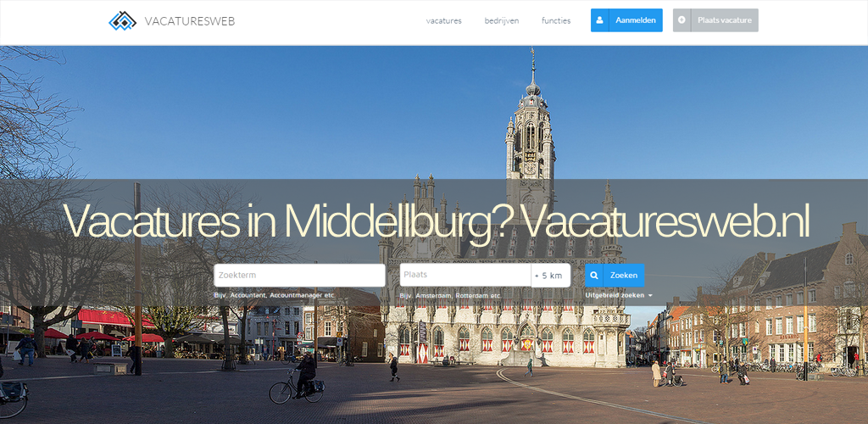Image resolution: width=868 pixels, height=424 pixels.
Task: Click the magnifying glass search icon
Action: pyautogui.click(x=594, y=275)
